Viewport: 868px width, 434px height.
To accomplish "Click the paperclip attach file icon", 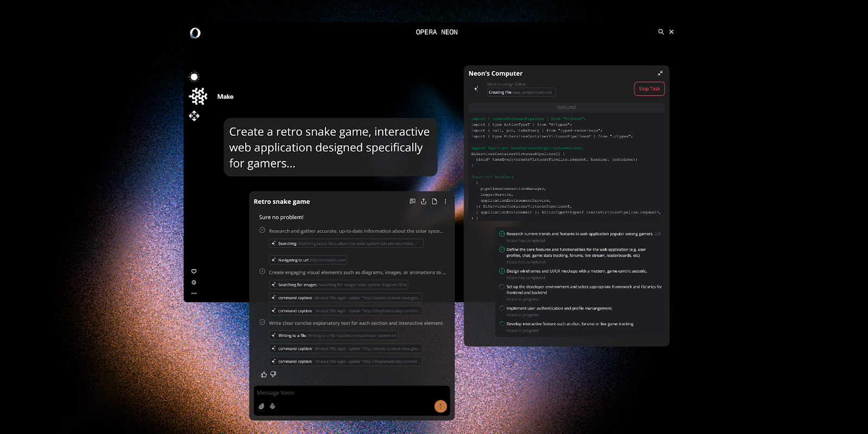I will coord(261,406).
